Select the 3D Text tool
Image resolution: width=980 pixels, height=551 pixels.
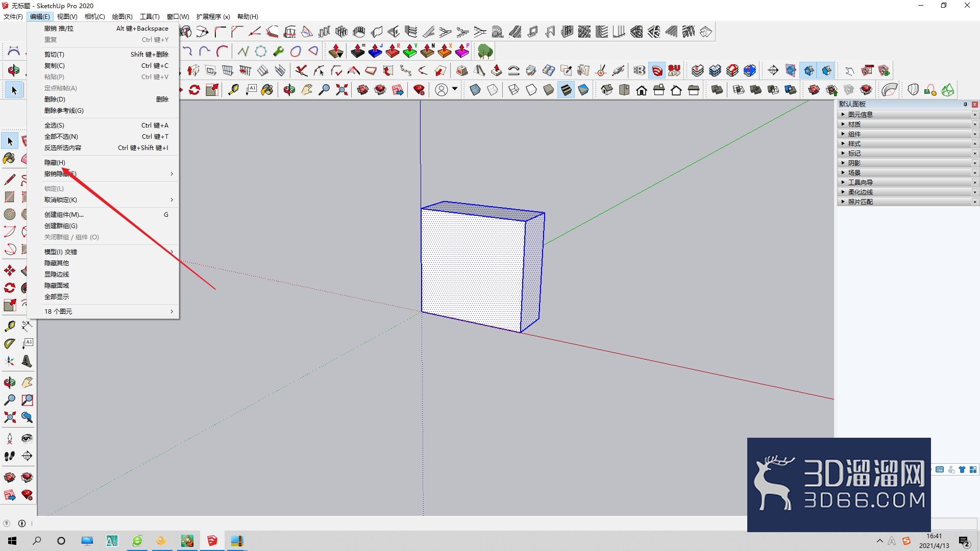tap(27, 361)
